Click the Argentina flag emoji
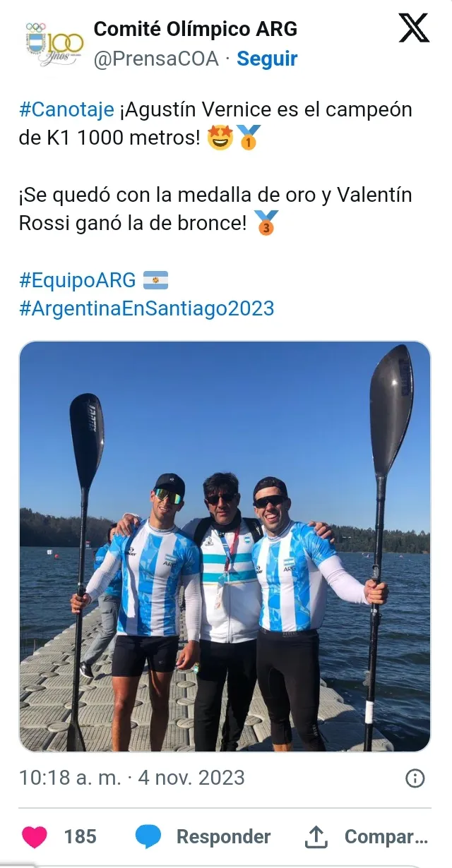This screenshot has width=452, height=868. coord(155,280)
